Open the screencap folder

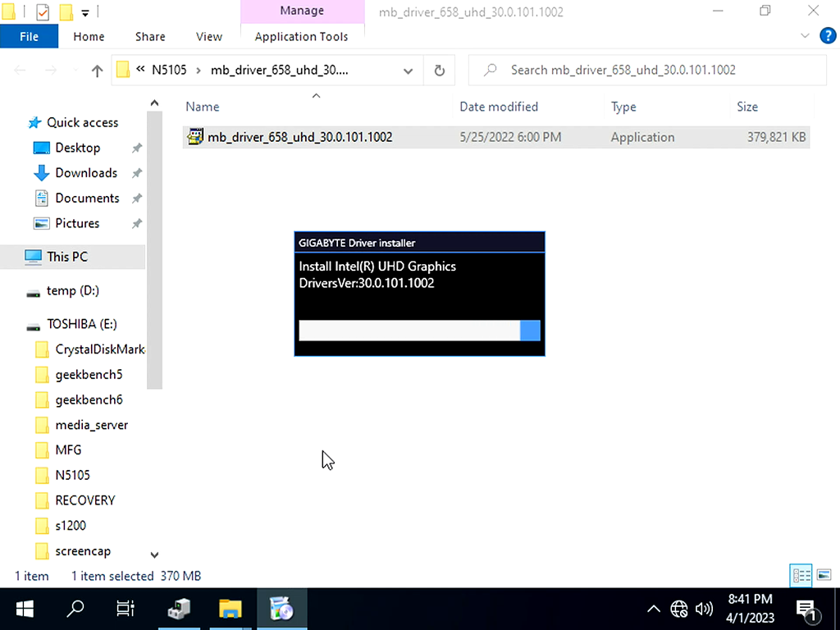point(83,550)
